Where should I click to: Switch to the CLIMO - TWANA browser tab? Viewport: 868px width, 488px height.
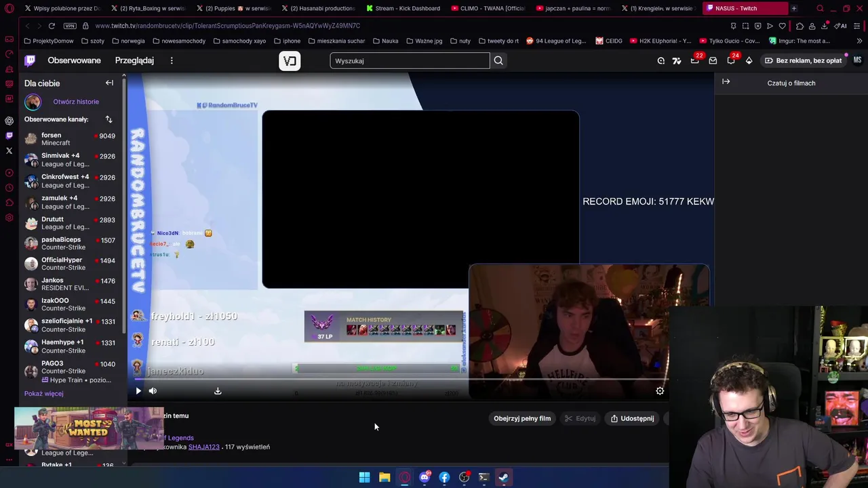click(x=488, y=8)
